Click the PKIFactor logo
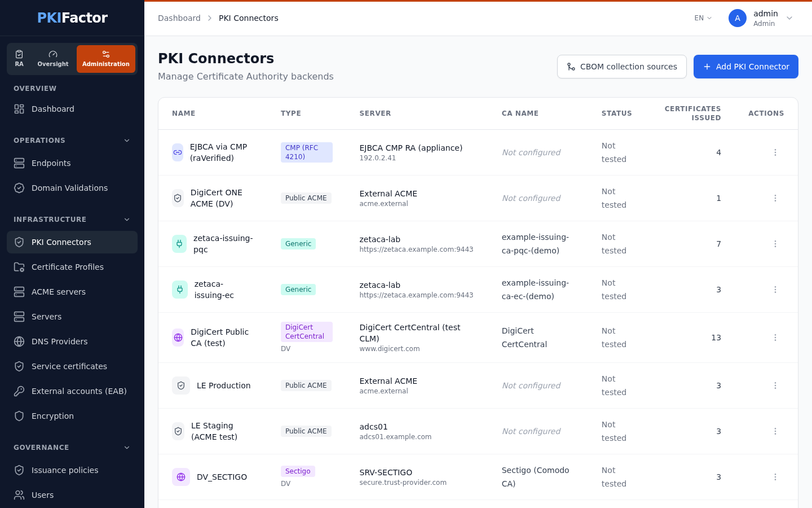Viewport: 812px width, 508px height. click(72, 17)
